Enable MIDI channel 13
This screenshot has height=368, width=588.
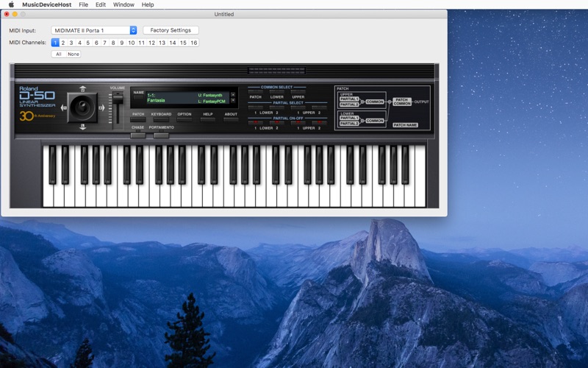[x=162, y=43]
